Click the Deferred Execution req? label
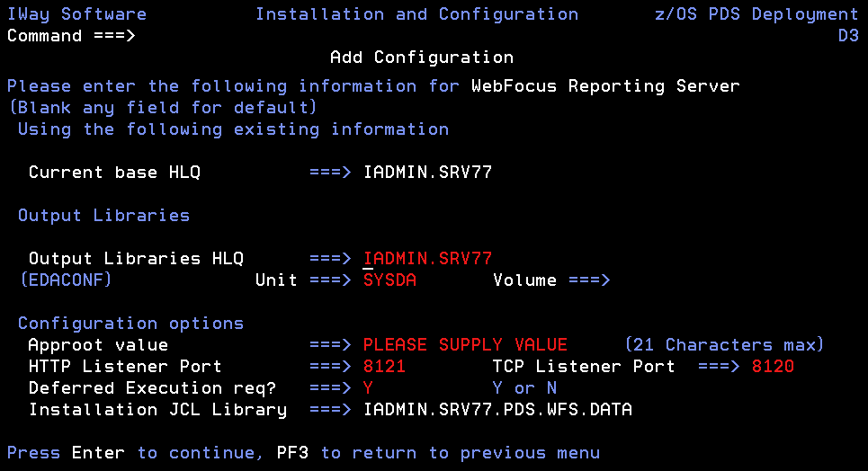The image size is (868, 471). [152, 388]
